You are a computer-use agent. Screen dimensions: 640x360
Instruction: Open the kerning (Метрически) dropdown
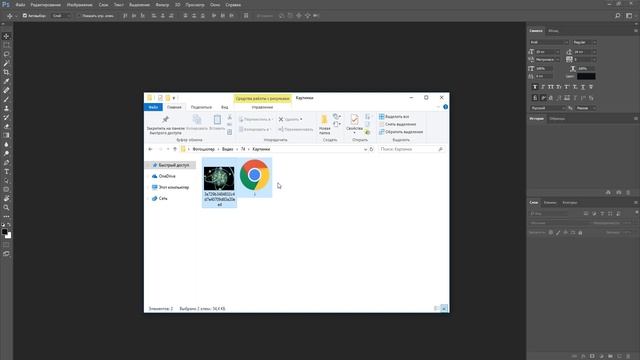[x=547, y=60]
